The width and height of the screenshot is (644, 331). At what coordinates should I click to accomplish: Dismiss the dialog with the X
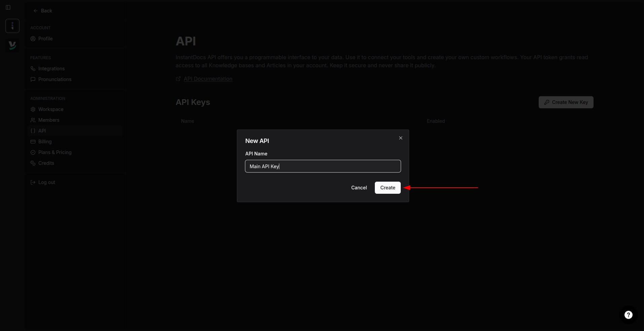click(400, 138)
